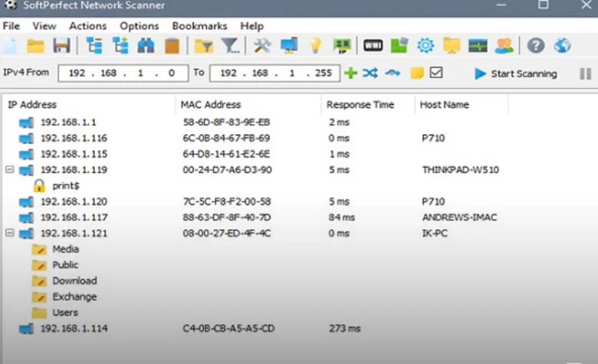Click the network card IP icon

click(342, 46)
